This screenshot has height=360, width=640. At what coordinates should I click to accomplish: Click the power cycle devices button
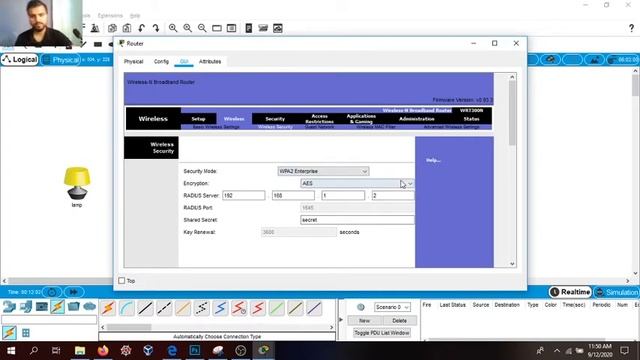click(x=52, y=292)
